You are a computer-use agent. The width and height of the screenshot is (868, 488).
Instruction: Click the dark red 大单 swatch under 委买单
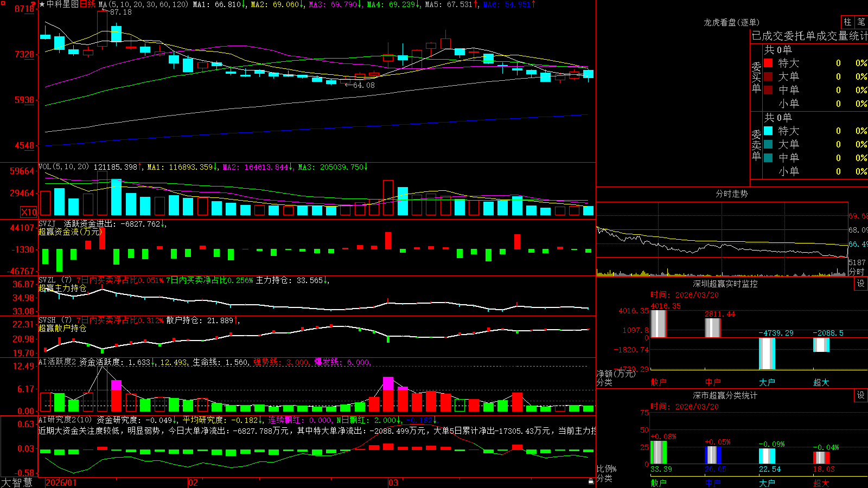click(768, 76)
